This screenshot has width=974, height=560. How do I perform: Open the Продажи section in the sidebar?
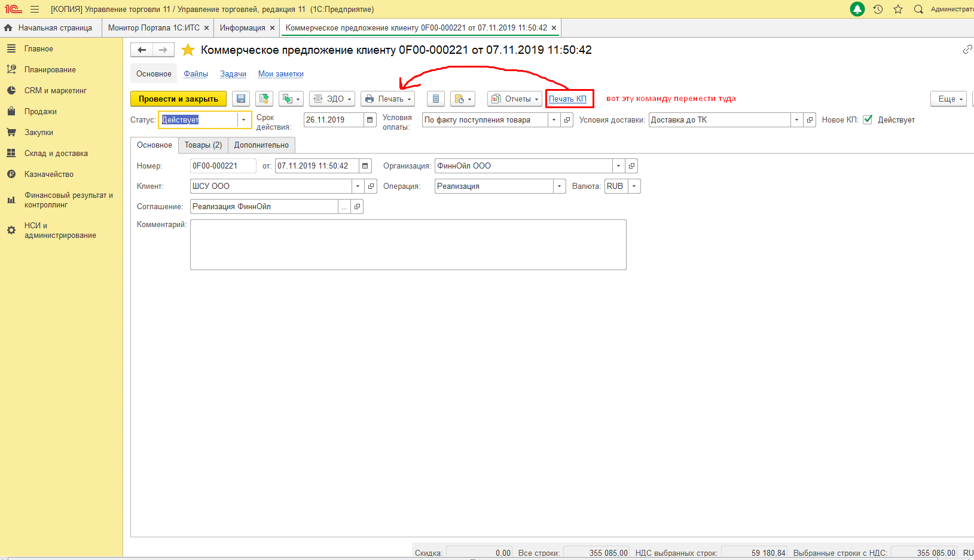(40, 112)
